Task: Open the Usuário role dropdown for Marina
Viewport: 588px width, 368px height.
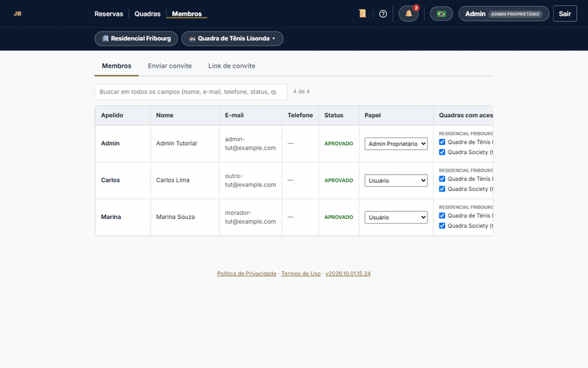Action: (396, 218)
